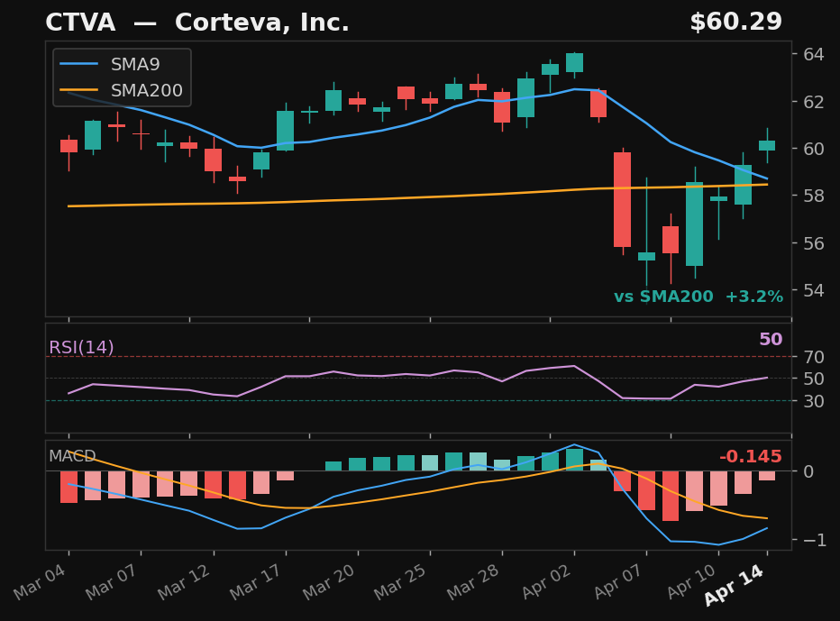This screenshot has height=621, width=840.
Task: Click the bold Apr 14 date label
Action: point(735,585)
